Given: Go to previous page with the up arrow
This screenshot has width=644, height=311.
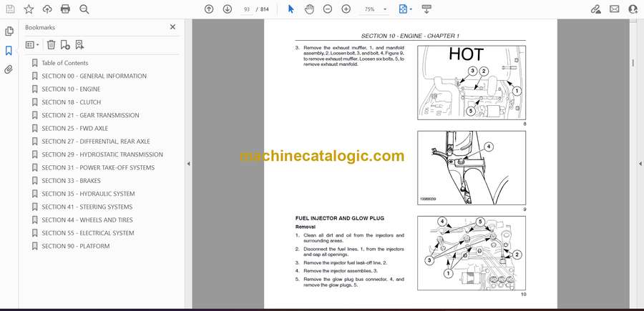Looking at the screenshot, I should pos(209,9).
